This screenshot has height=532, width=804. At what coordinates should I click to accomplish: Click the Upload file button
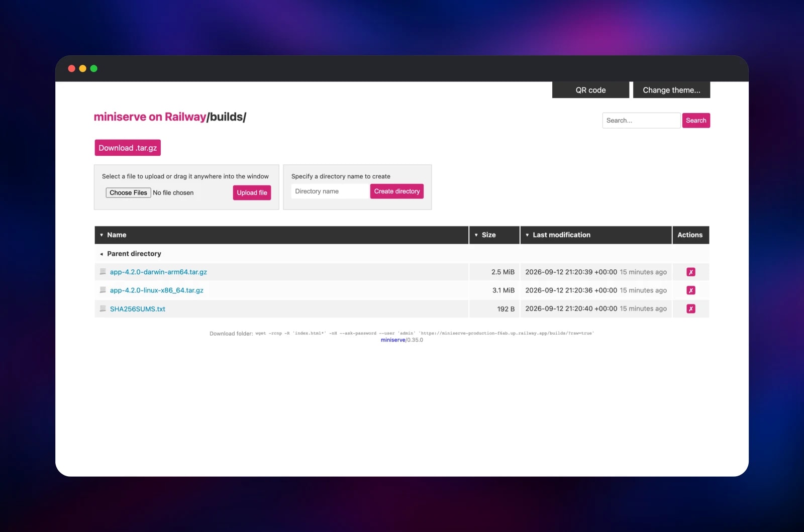[252, 192]
